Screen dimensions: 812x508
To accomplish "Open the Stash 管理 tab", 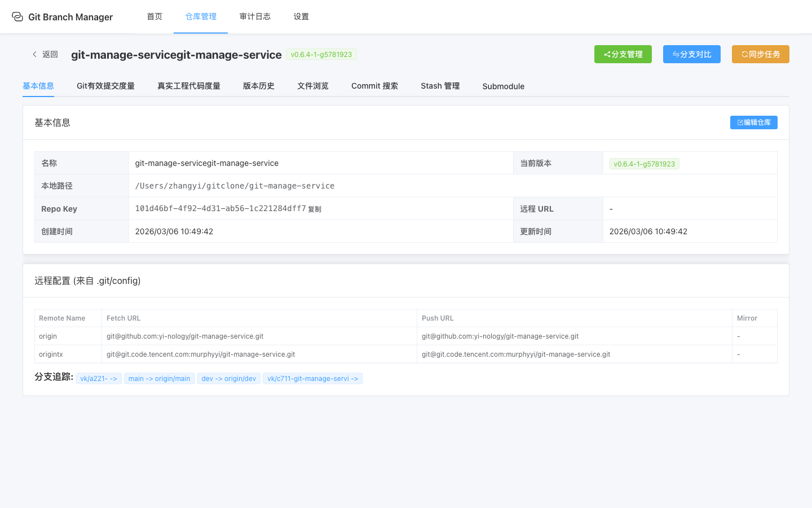I will tap(440, 86).
